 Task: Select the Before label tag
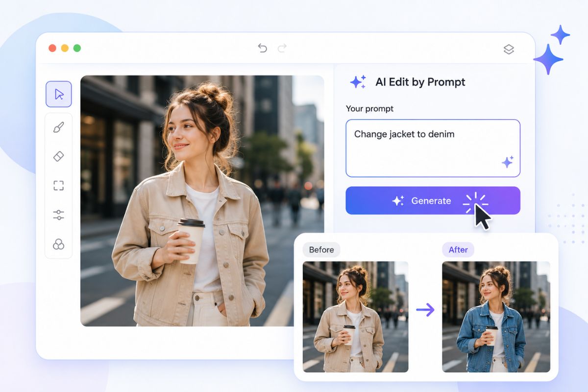(321, 249)
